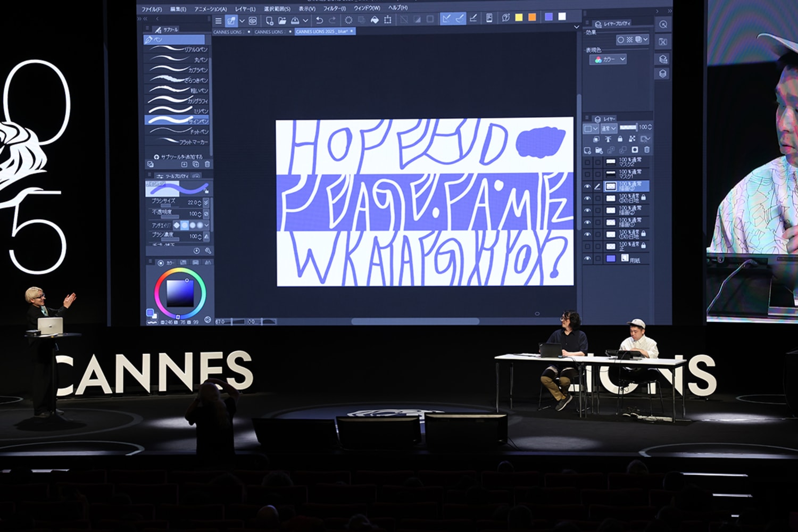798x532 pixels.
Task: Pick the yellow swatch in command bar
Action: [519, 18]
